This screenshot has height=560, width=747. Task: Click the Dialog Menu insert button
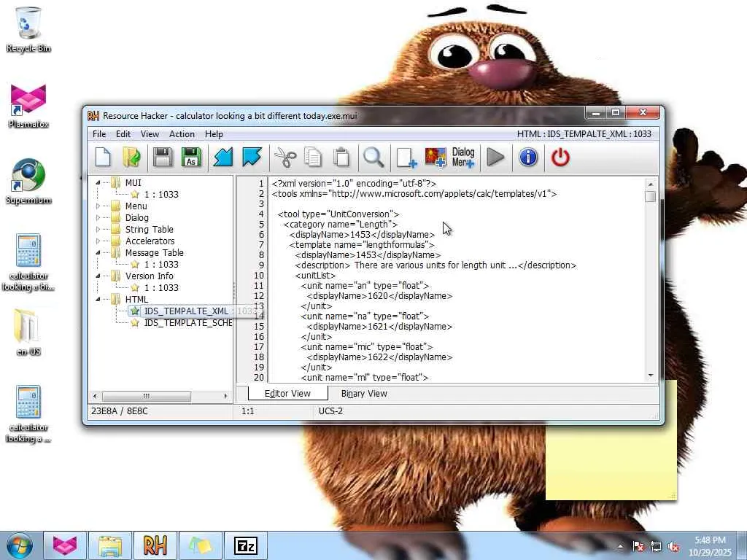463,157
